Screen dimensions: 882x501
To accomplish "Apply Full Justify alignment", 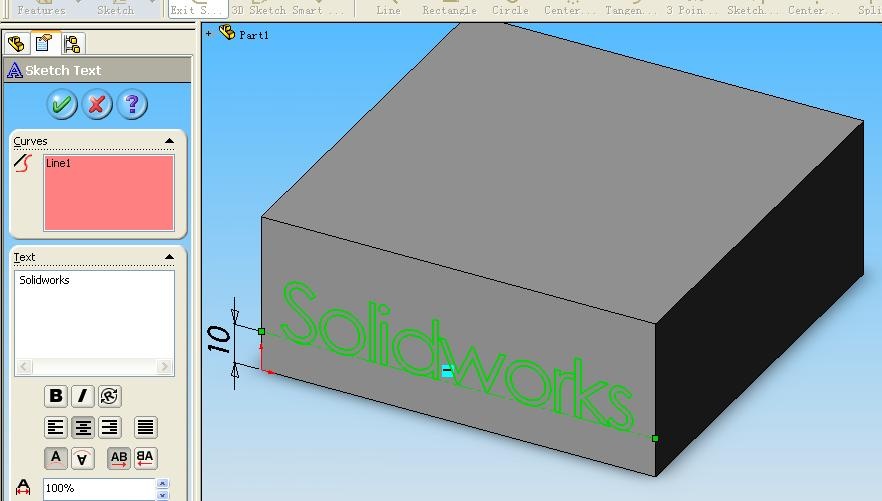I will [146, 427].
